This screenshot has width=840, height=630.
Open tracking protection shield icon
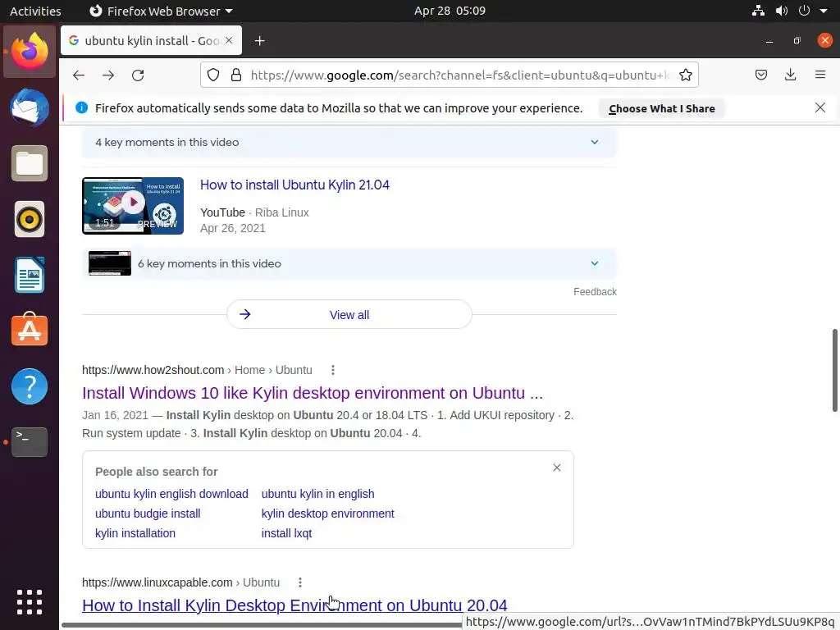tap(213, 75)
